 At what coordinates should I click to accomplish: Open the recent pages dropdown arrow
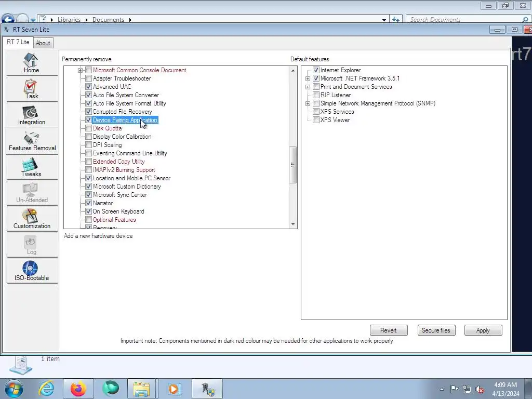tap(33, 20)
